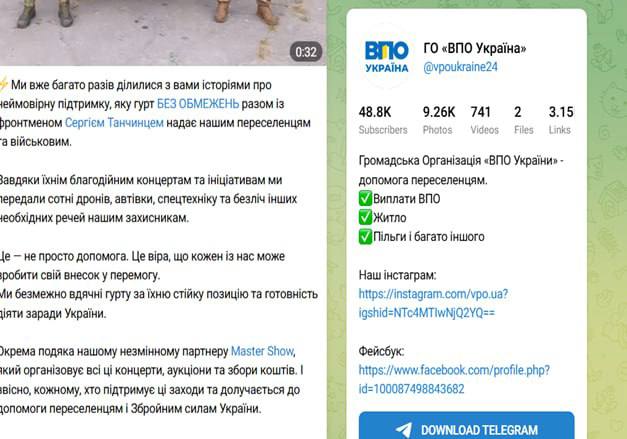
Task: Open the Сергієм Танчинцем link
Action: [114, 123]
